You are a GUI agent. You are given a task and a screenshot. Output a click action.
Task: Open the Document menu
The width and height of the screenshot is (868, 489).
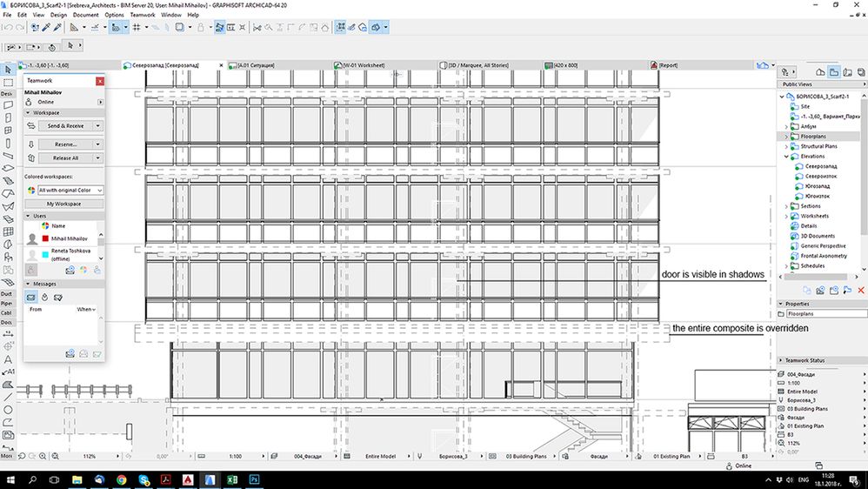[x=86, y=15]
